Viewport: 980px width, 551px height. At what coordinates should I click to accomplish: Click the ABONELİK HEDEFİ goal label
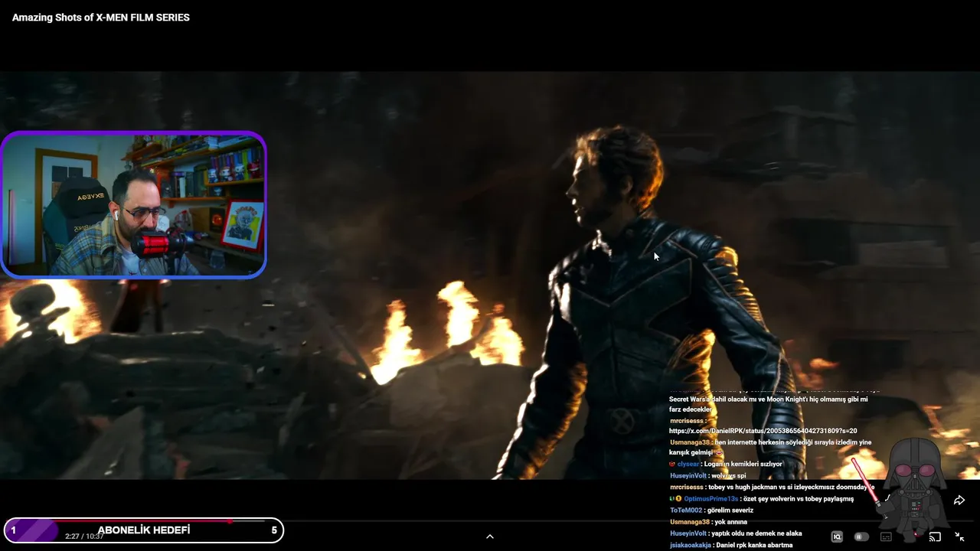pyautogui.click(x=144, y=530)
